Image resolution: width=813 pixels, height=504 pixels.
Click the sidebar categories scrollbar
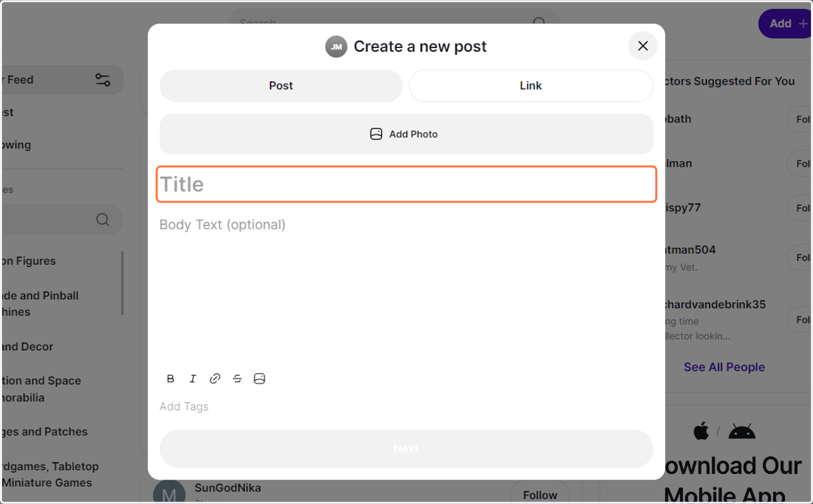123,283
